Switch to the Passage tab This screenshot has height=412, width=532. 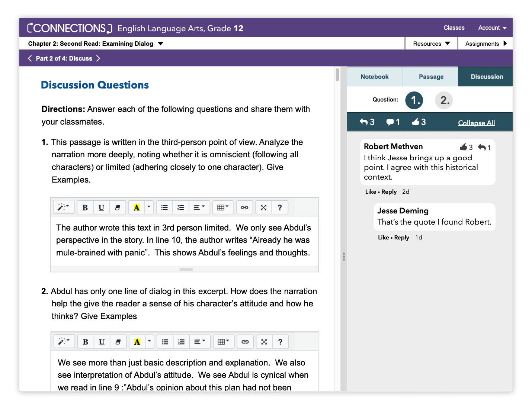[431, 77]
